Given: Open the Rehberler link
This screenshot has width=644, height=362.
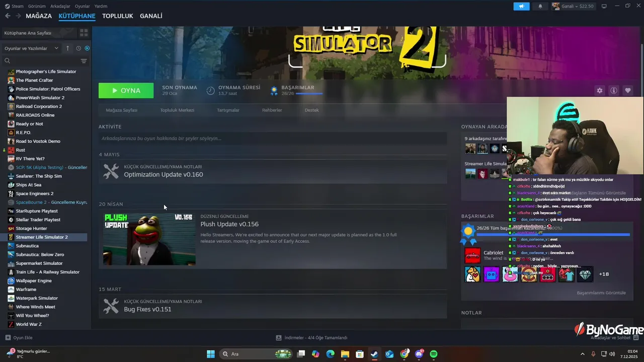Looking at the screenshot, I should [272, 110].
